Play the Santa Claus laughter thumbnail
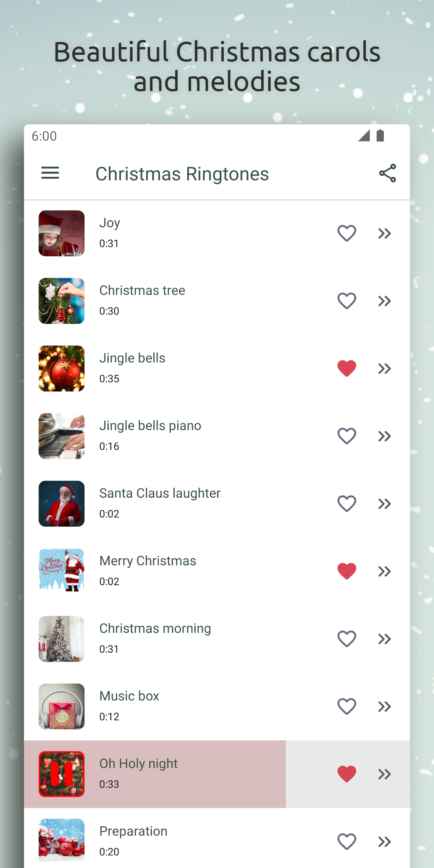This screenshot has height=868, width=434. point(61,504)
